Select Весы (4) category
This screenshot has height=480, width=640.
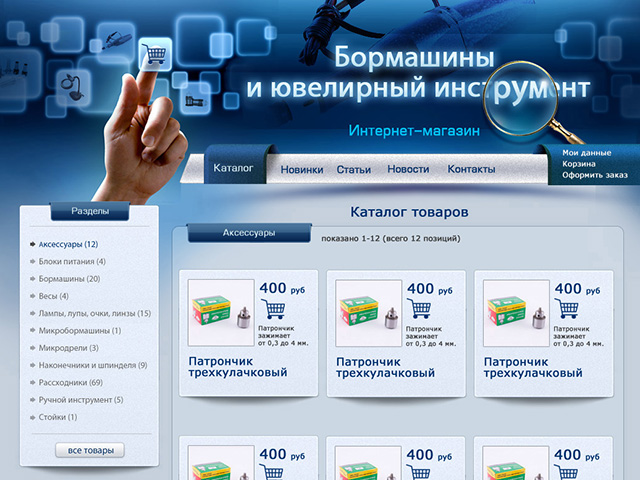click(x=53, y=296)
